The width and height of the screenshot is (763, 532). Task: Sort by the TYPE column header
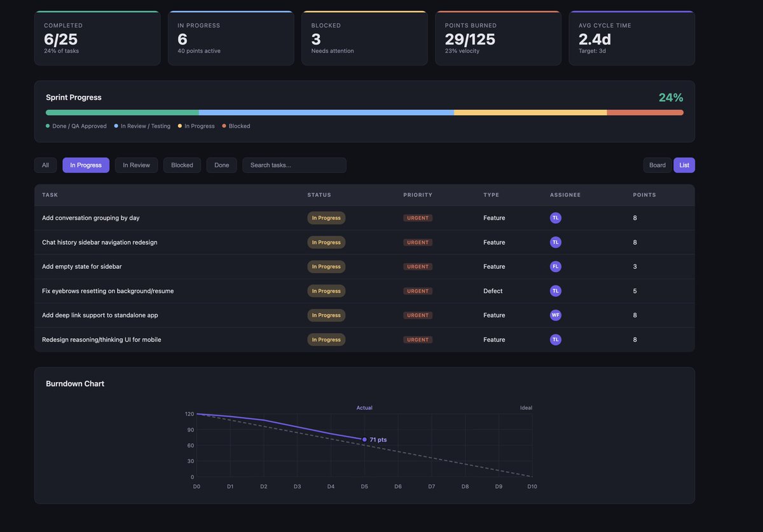pos(491,195)
